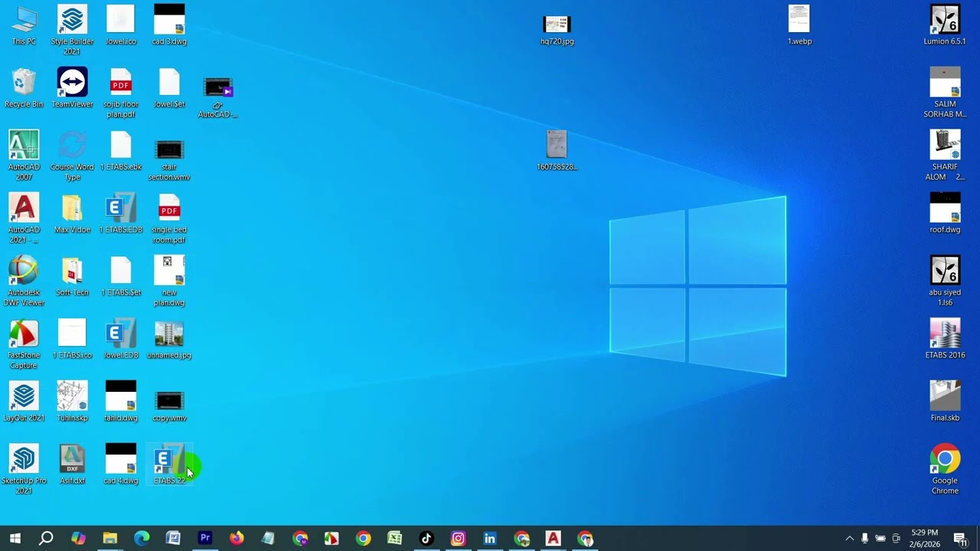Select the Soft-Tech folder
The width and height of the screenshot is (980, 551).
click(x=72, y=276)
